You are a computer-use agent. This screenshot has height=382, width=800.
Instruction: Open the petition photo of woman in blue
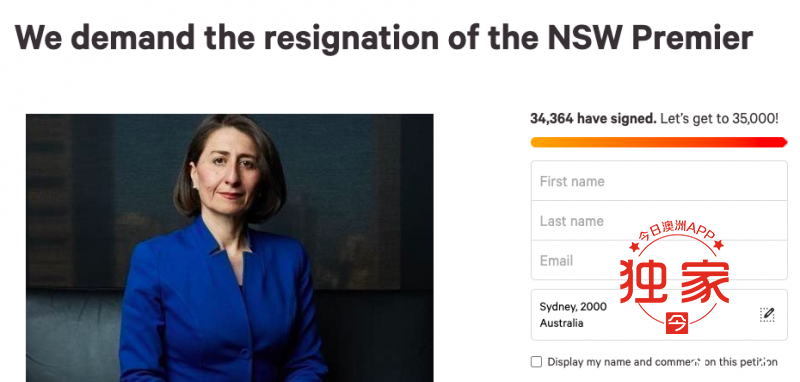click(x=230, y=248)
